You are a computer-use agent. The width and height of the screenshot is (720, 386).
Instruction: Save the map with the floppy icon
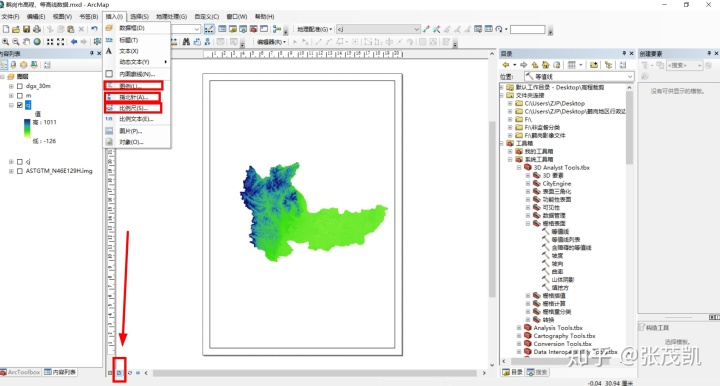click(27, 29)
